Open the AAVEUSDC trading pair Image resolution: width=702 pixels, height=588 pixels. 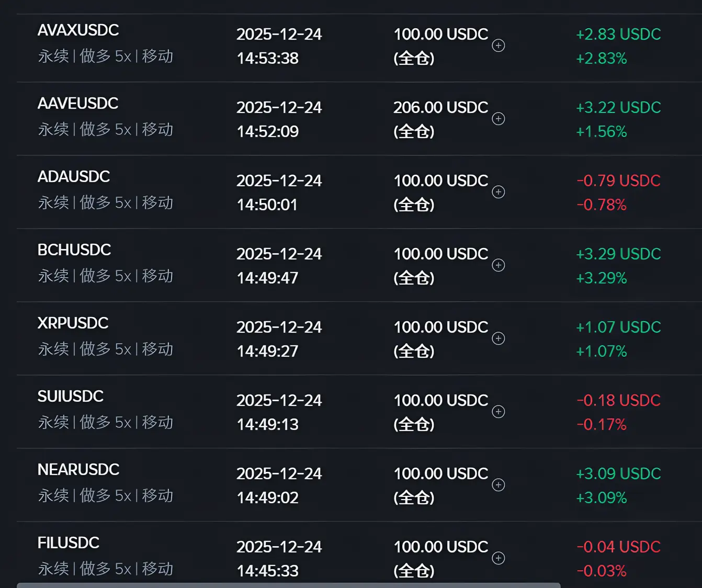tap(77, 104)
